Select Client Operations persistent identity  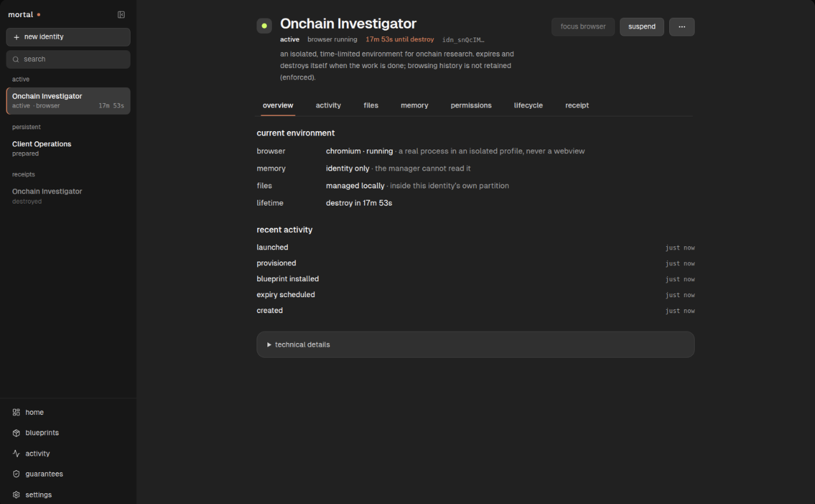(x=68, y=148)
